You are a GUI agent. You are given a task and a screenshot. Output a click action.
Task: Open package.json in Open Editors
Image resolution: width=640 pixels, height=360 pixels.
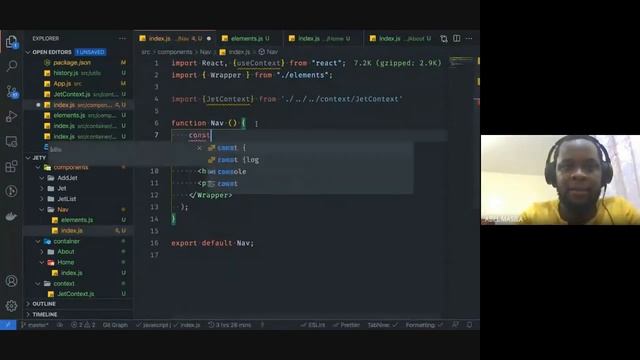(79, 62)
